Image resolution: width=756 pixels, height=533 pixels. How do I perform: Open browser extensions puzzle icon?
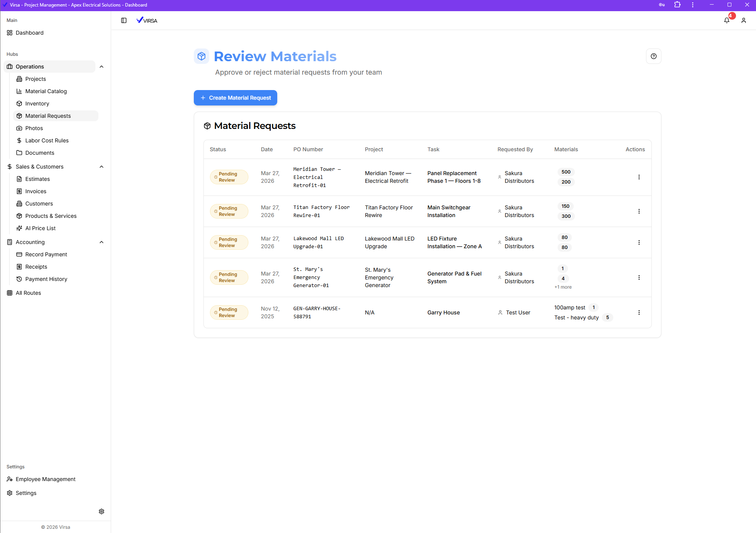coord(678,5)
